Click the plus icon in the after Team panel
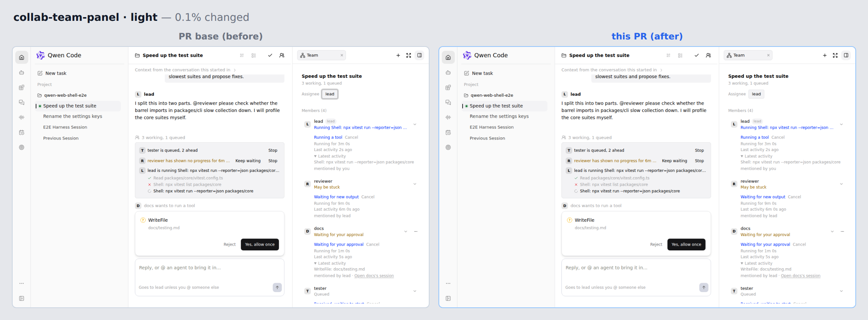The height and width of the screenshot is (320, 868). (825, 55)
